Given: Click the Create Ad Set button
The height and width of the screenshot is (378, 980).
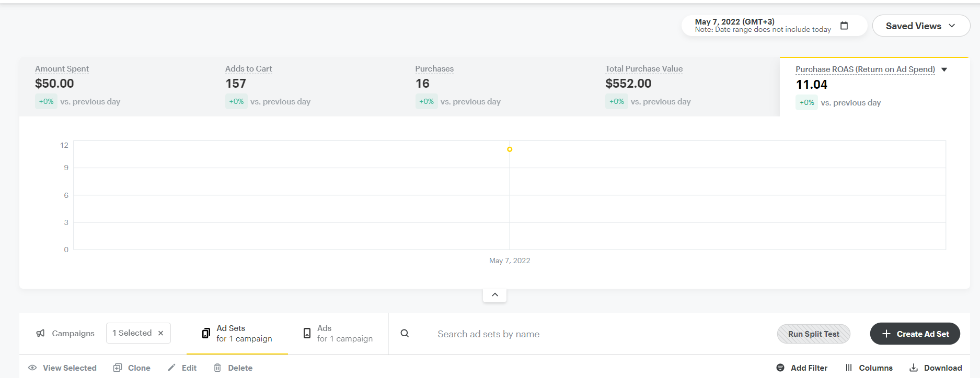Looking at the screenshot, I should point(915,334).
